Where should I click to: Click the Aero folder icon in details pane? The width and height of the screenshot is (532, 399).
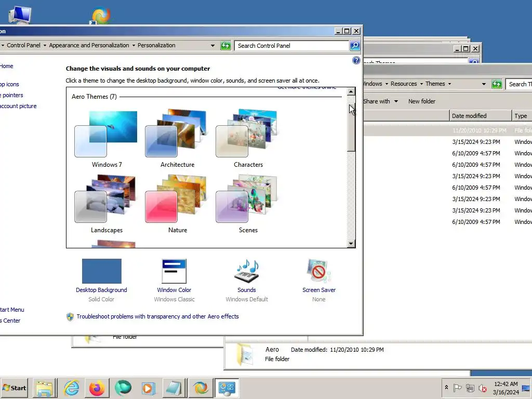(244, 354)
